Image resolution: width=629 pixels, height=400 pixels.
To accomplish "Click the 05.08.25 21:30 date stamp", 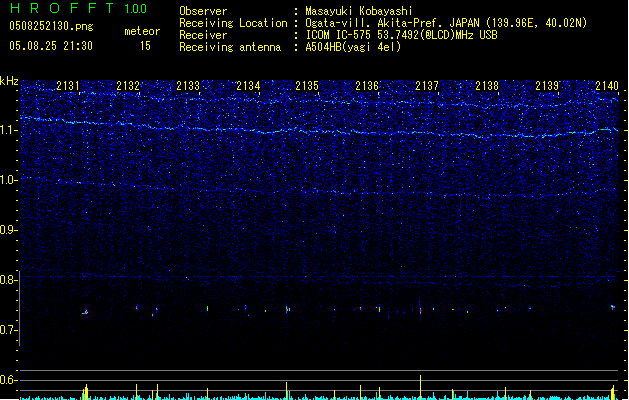I will (x=50, y=46).
